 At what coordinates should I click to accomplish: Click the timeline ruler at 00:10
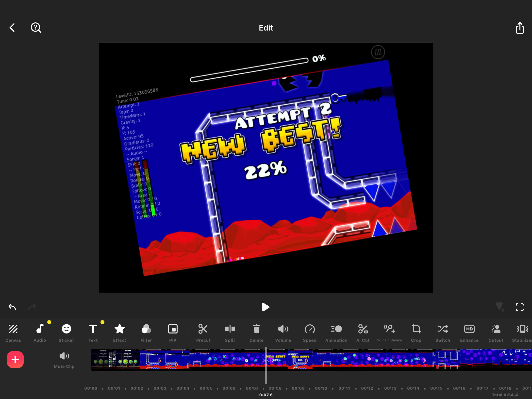321,388
